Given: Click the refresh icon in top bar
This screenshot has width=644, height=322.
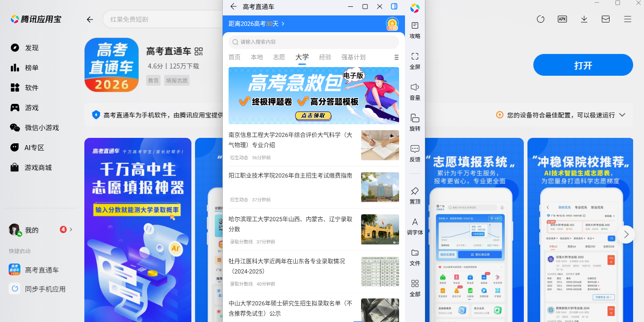Looking at the screenshot, I should (541, 19).
